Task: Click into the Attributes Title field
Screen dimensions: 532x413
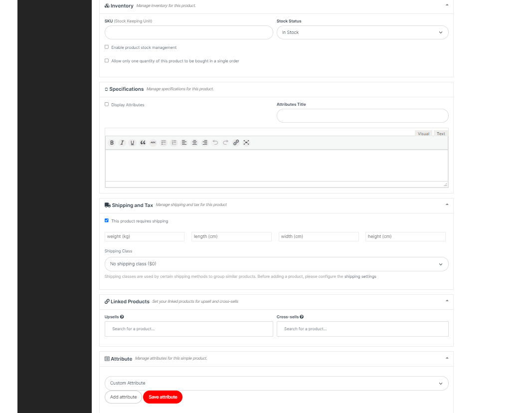Action: [x=362, y=116]
